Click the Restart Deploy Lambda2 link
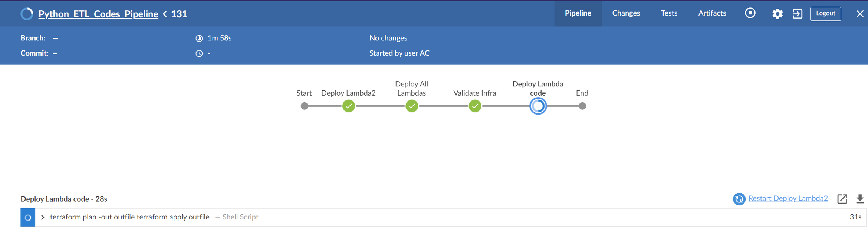 [x=788, y=199]
